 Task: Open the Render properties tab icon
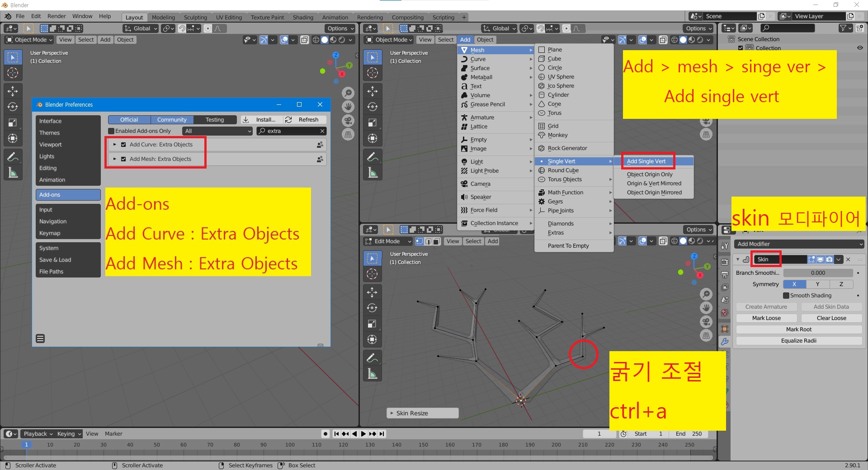pyautogui.click(x=725, y=262)
